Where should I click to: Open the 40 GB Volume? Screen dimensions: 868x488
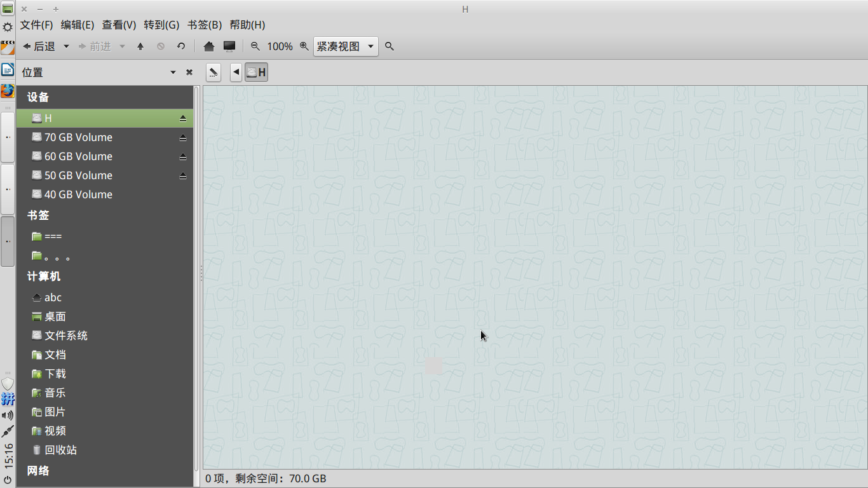[105, 194]
